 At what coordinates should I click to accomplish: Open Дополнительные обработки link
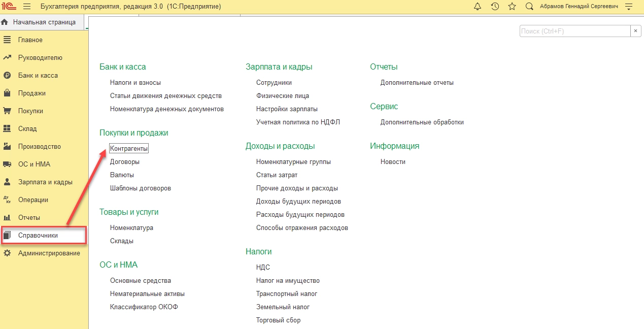click(422, 122)
